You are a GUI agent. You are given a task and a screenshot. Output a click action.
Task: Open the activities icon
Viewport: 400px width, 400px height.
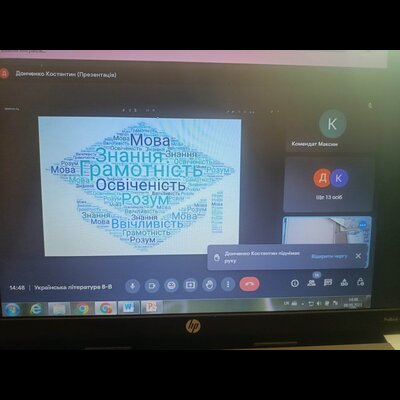coord(344,282)
